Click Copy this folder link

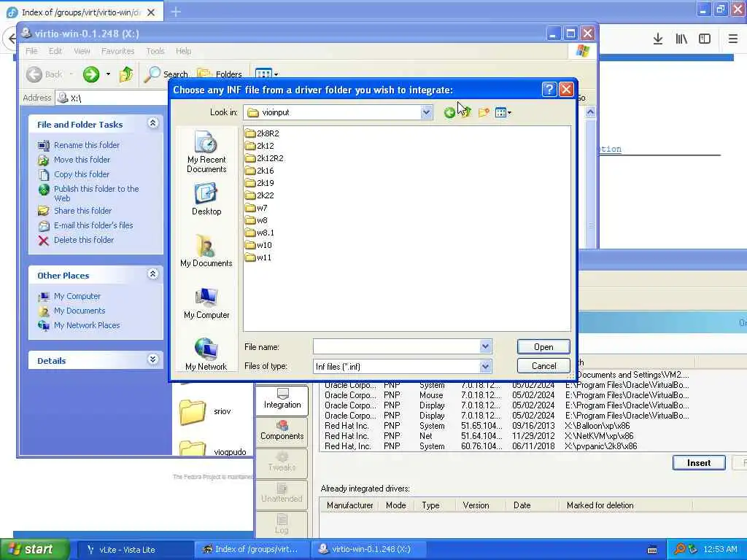(82, 174)
